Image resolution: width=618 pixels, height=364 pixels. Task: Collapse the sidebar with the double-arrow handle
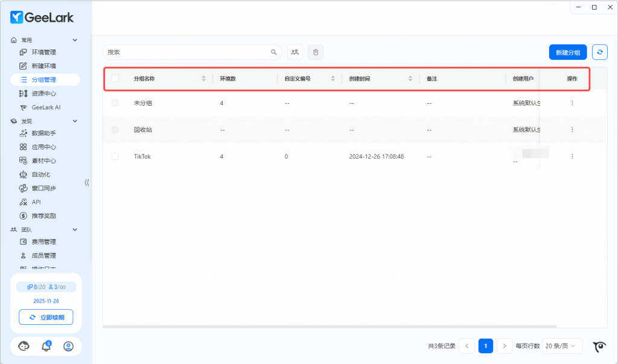click(x=87, y=182)
